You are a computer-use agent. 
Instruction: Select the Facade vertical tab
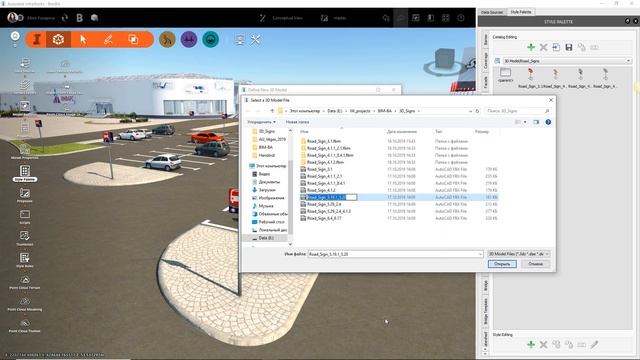[486, 82]
